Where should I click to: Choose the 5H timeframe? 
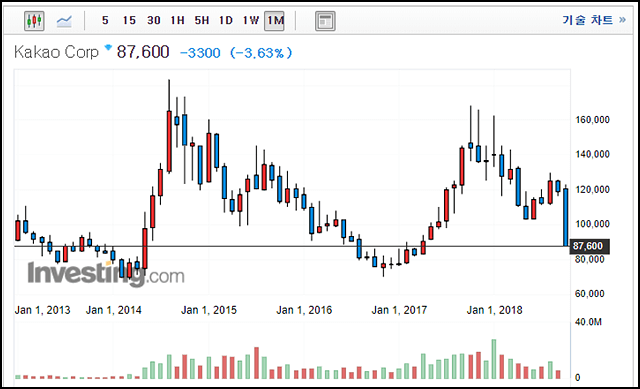pyautogui.click(x=202, y=20)
